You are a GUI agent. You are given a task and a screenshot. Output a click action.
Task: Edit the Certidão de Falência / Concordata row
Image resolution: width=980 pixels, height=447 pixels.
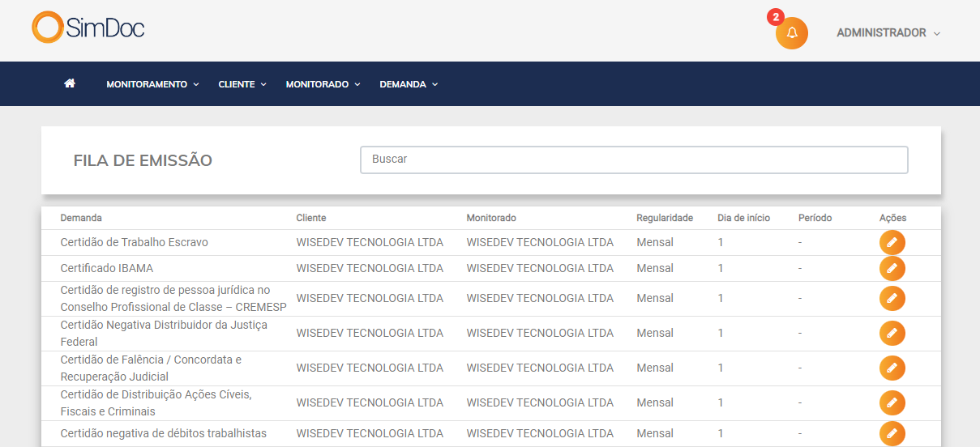click(892, 368)
